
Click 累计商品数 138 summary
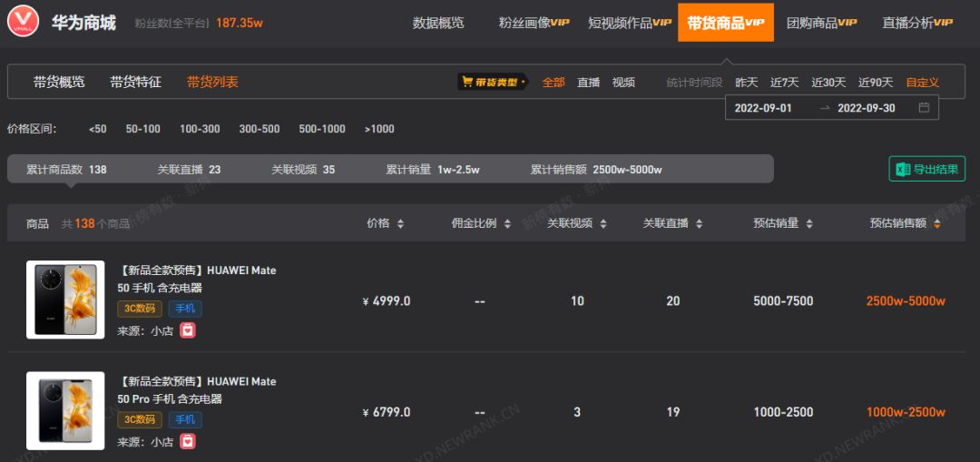click(66, 170)
